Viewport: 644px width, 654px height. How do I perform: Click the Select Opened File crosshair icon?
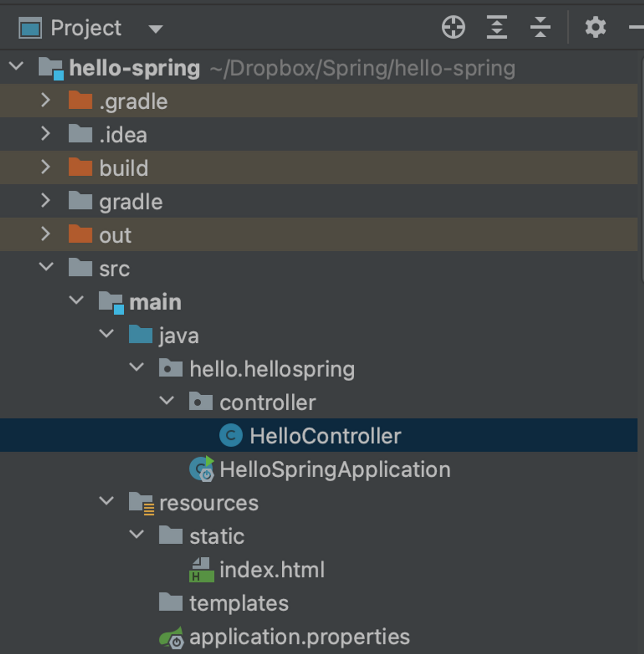tap(453, 27)
